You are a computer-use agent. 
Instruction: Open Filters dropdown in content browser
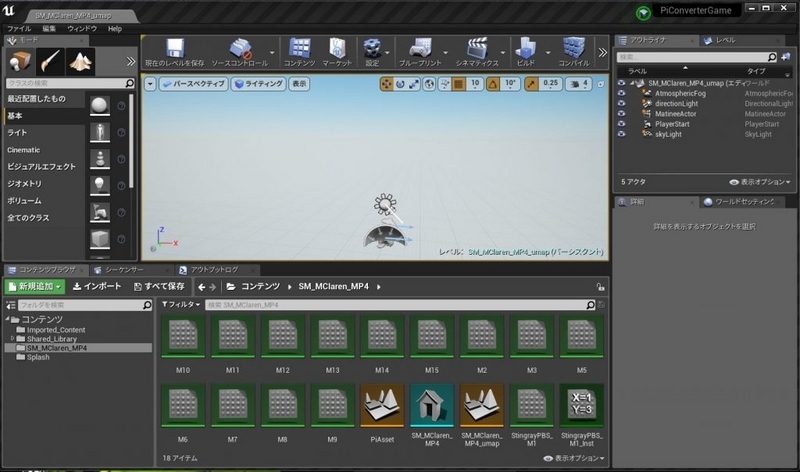pyautogui.click(x=181, y=305)
